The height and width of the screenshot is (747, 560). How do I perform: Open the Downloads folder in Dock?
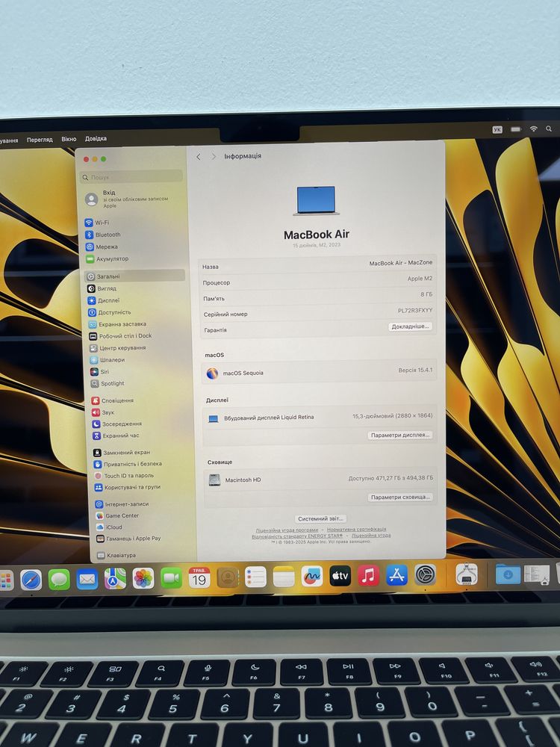pyautogui.click(x=508, y=574)
